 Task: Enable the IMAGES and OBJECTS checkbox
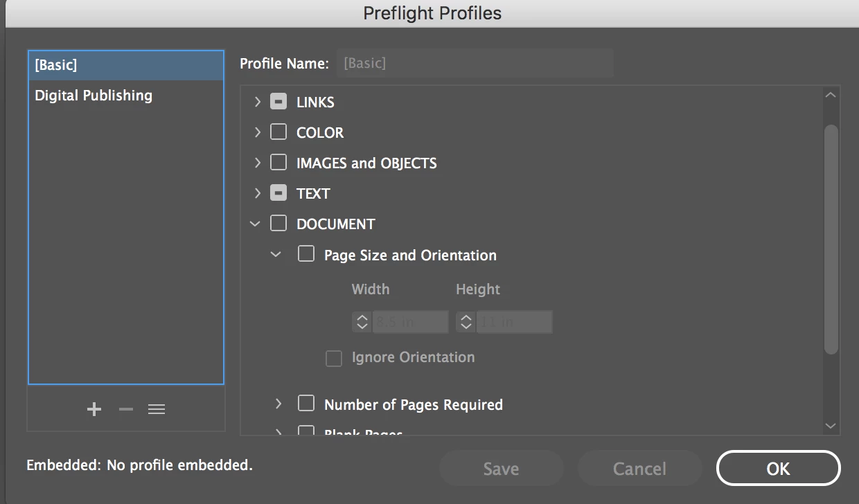pos(278,163)
